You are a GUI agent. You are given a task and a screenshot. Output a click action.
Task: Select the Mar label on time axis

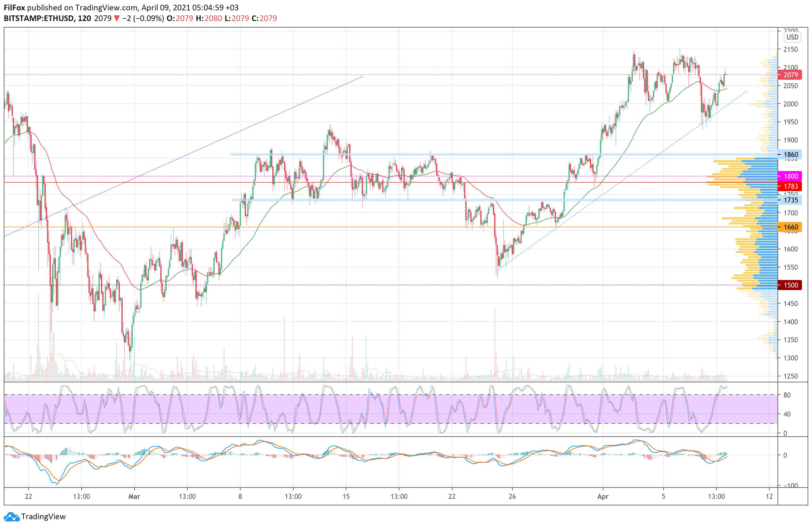134,497
